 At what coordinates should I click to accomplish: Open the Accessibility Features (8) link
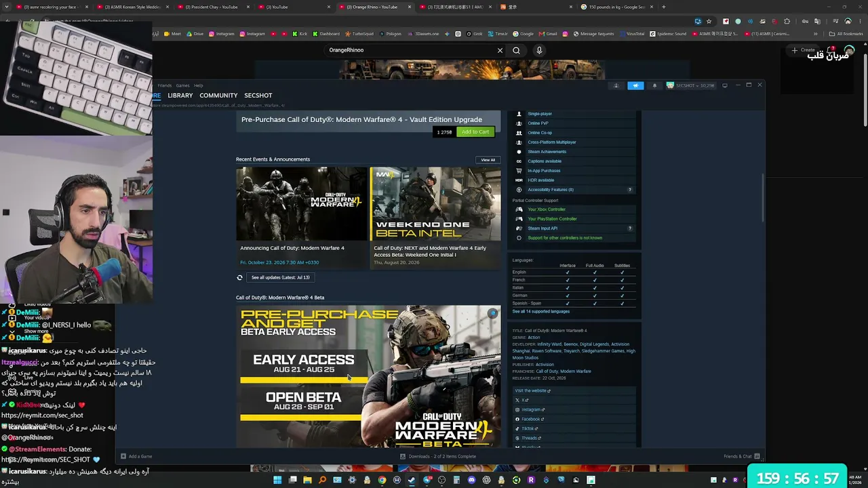point(551,190)
